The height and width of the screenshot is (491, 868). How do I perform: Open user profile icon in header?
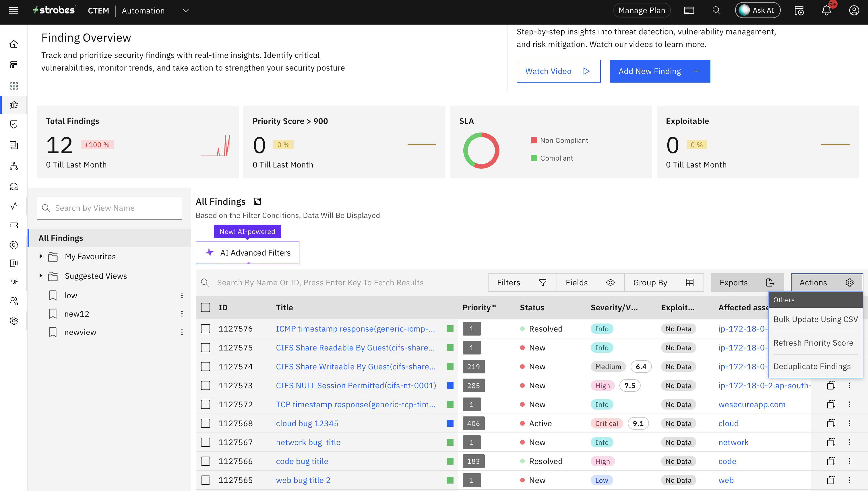pos(854,10)
